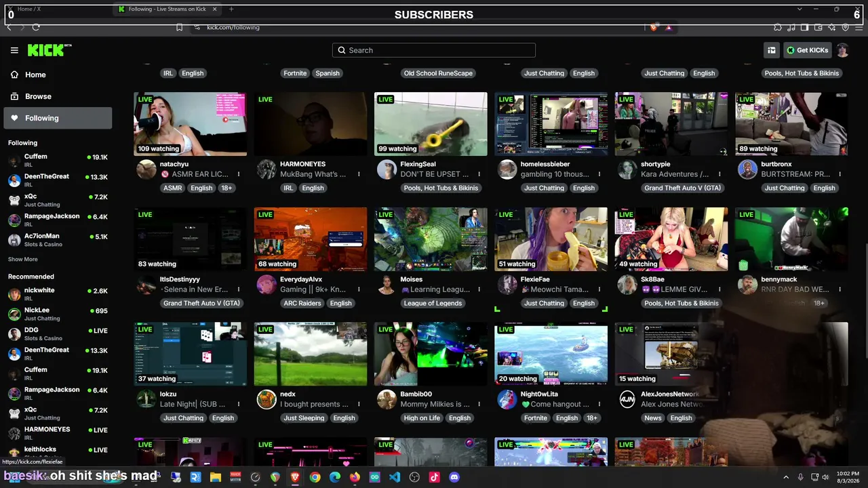The height and width of the screenshot is (488, 868).
Task: Open File Explorer from the taskbar
Action: (215, 477)
